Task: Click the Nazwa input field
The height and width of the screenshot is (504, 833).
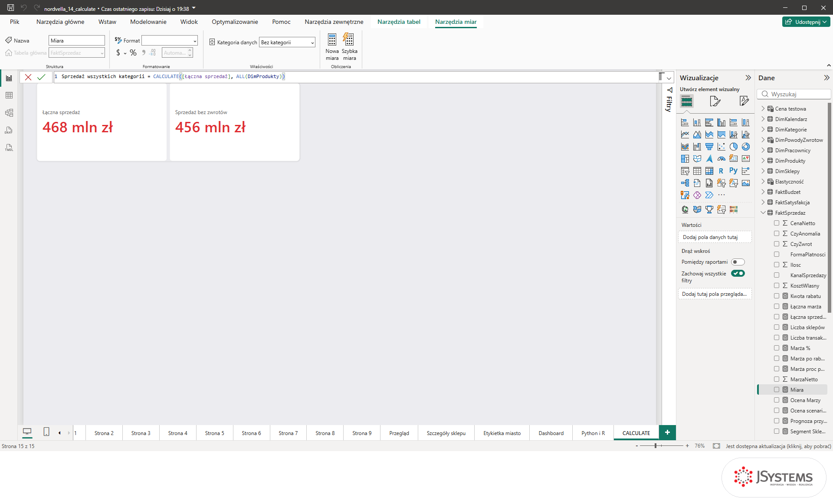Action: tap(76, 41)
